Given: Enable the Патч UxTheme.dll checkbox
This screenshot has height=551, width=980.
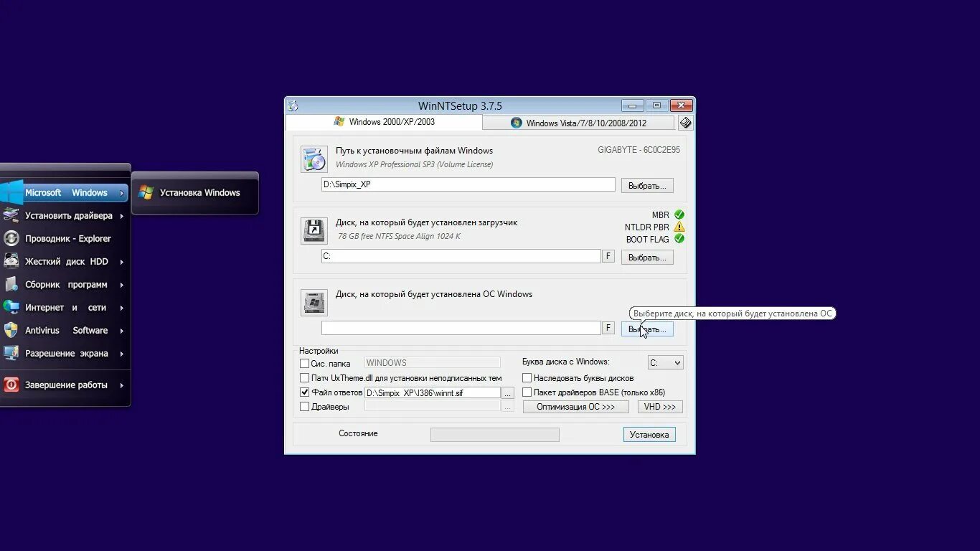Looking at the screenshot, I should 304,378.
